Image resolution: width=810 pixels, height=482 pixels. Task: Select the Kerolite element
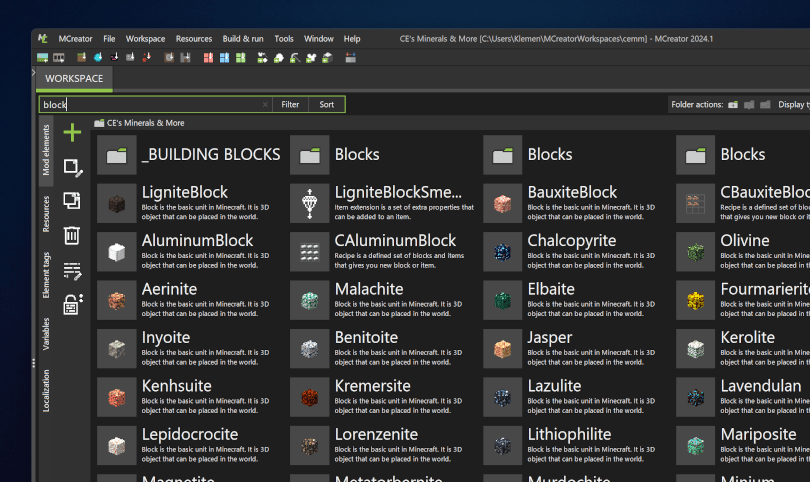(743, 349)
